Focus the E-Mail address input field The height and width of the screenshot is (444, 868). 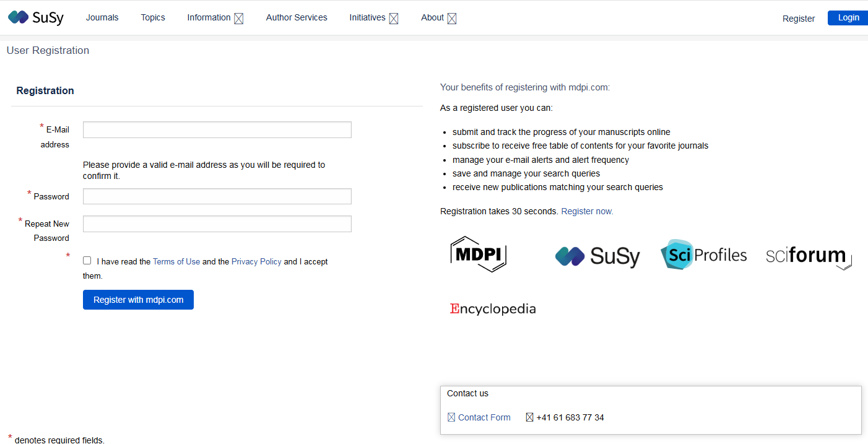[217, 129]
